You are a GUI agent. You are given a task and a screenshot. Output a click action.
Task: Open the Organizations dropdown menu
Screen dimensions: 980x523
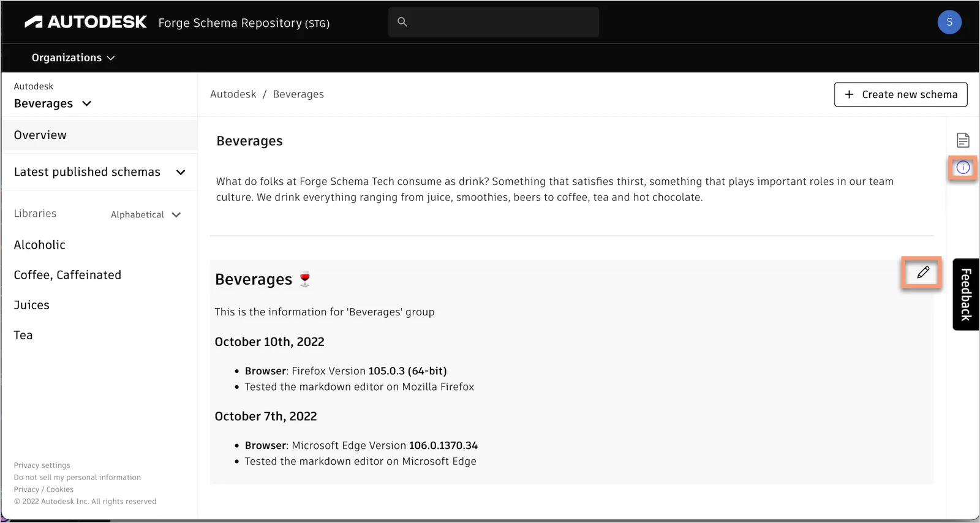tap(73, 58)
